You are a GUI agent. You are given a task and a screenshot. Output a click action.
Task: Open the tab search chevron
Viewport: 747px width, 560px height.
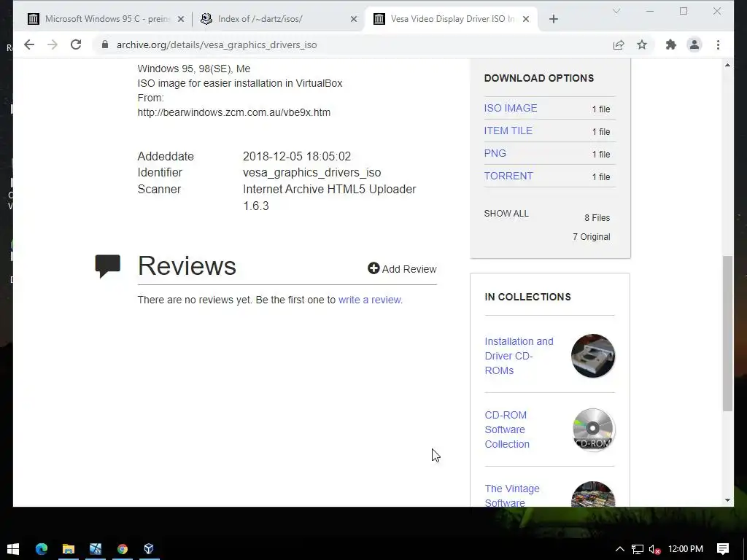point(616,11)
